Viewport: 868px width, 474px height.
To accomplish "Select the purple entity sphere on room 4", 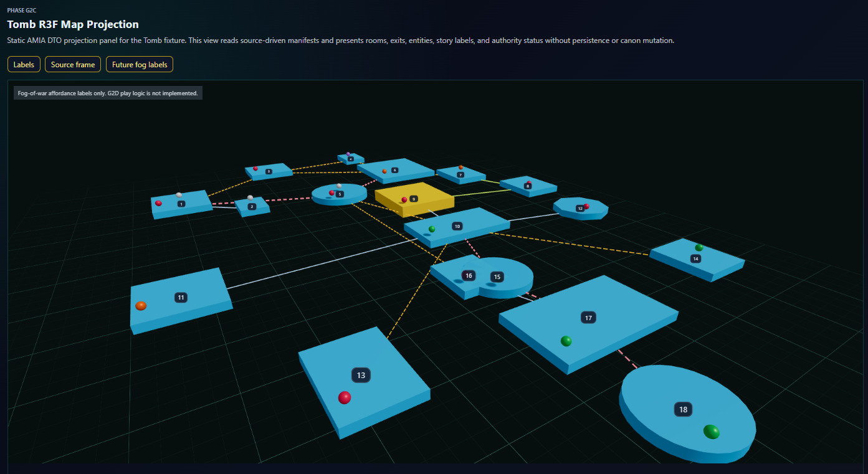I will (x=348, y=154).
